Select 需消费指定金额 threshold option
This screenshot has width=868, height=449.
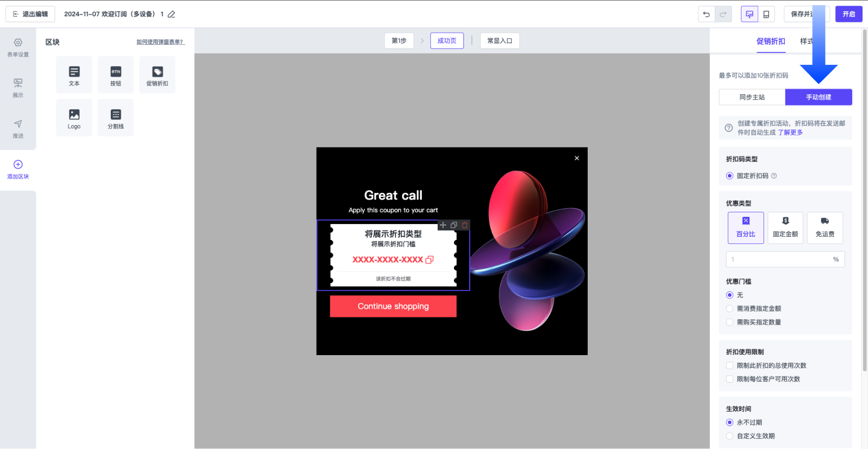730,309
